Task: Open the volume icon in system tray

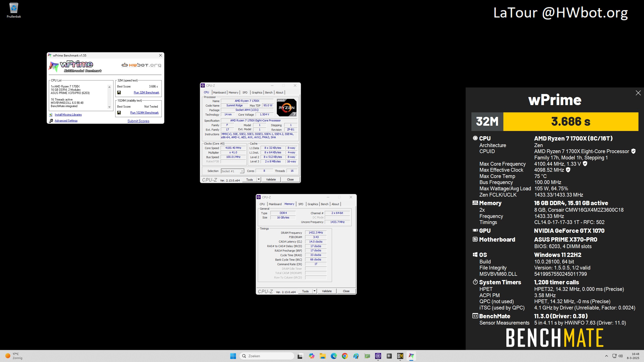Action: 621,356
